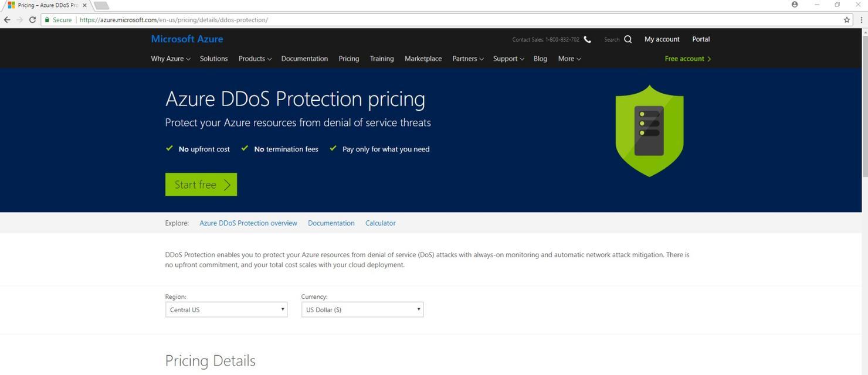868x375 pixels.
Task: Open the Pricing nav item
Action: 348,59
